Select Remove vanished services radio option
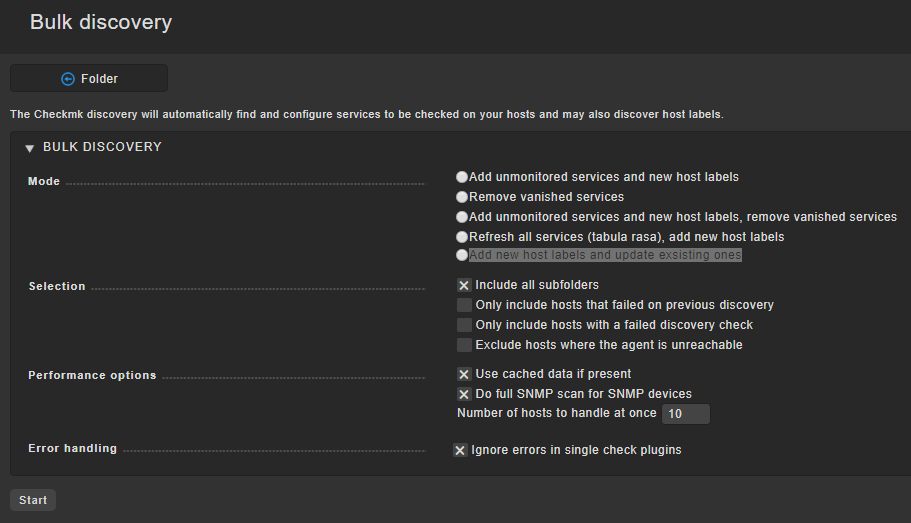Viewport: 911px width, 523px height. (462, 197)
